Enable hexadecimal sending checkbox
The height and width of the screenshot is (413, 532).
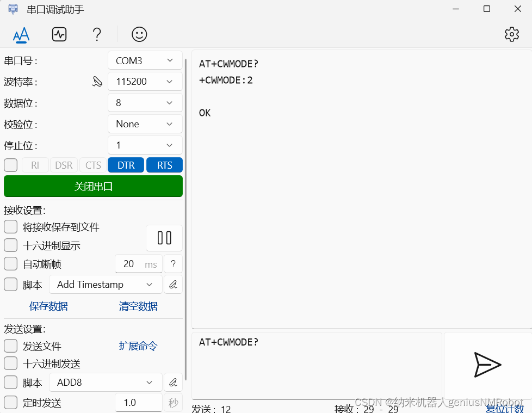[11, 364]
